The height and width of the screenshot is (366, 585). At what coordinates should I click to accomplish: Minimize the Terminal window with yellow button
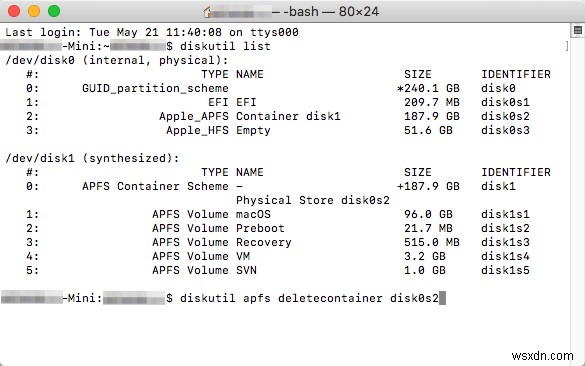[34, 11]
